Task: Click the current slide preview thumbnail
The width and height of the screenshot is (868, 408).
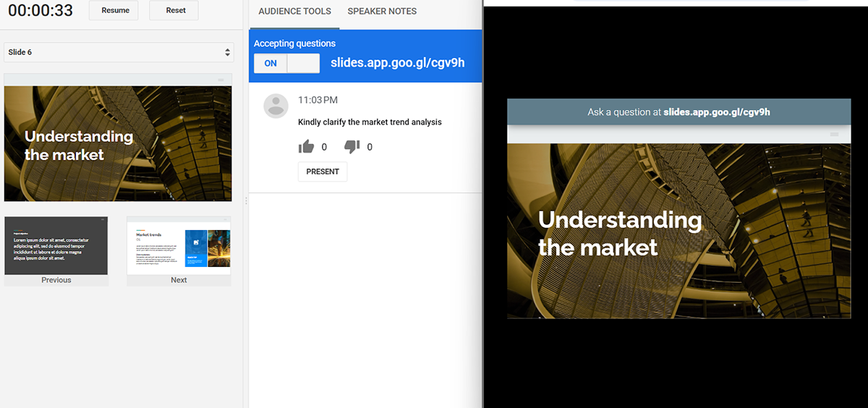Action: 118,143
